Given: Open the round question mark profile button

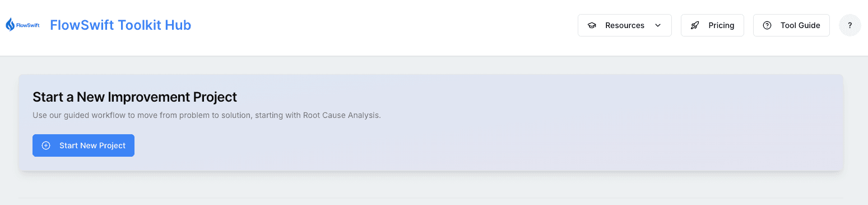Looking at the screenshot, I should (850, 25).
